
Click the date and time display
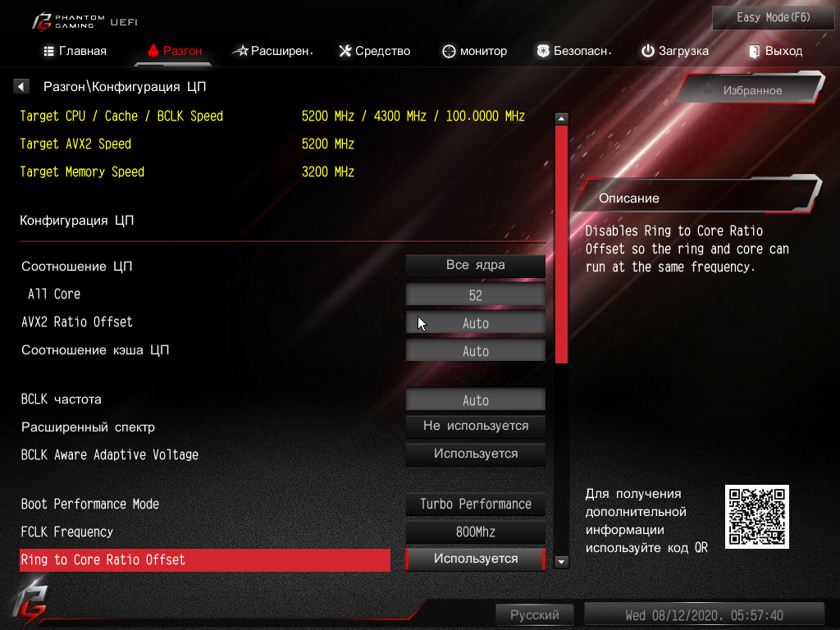(704, 615)
